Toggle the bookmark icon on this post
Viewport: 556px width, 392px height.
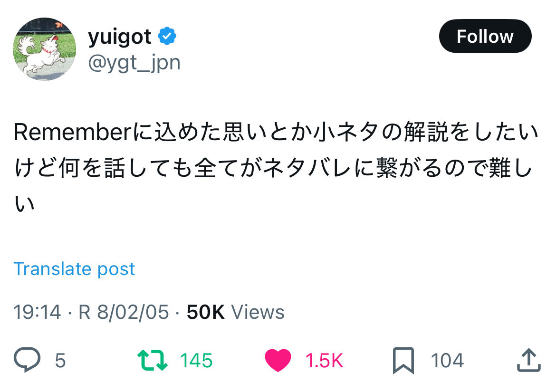click(x=403, y=361)
